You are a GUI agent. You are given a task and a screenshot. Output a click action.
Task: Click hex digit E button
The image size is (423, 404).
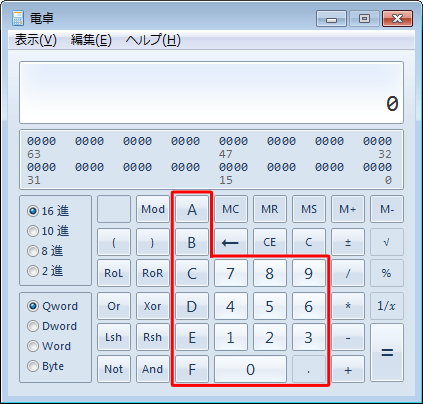click(x=192, y=337)
